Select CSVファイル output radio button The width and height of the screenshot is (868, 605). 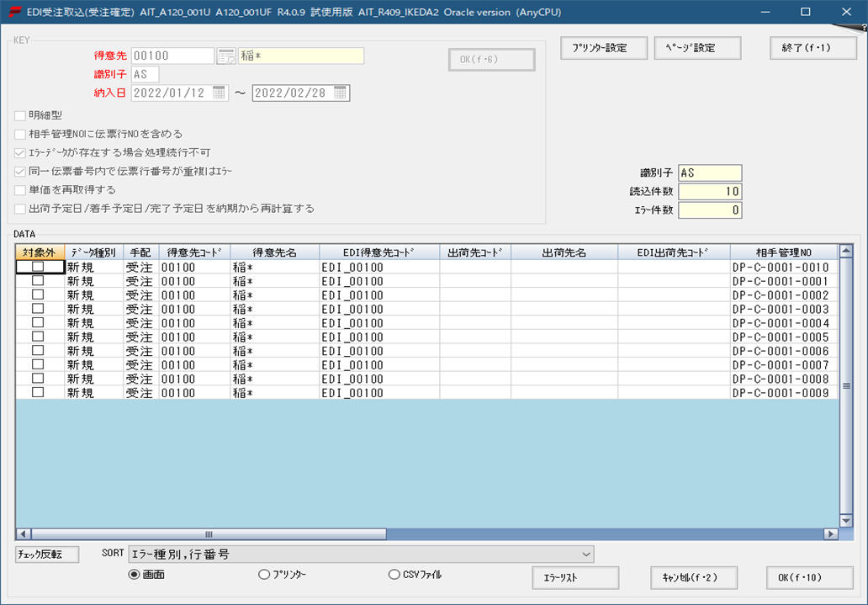pyautogui.click(x=394, y=575)
